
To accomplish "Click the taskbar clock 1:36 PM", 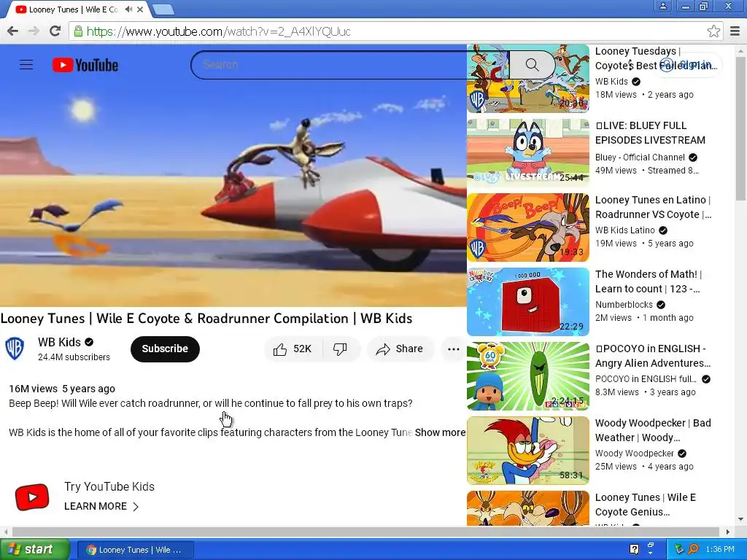I will pyautogui.click(x=720, y=550).
